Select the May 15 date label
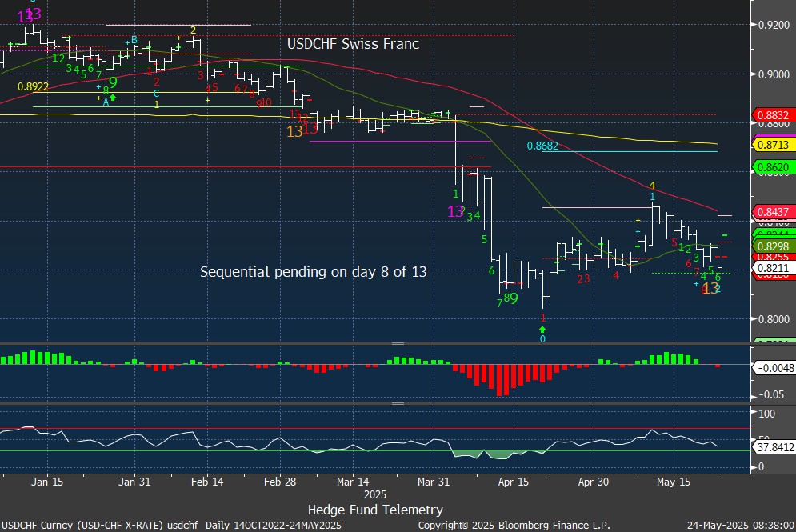This screenshot has width=796, height=532. tap(674, 482)
